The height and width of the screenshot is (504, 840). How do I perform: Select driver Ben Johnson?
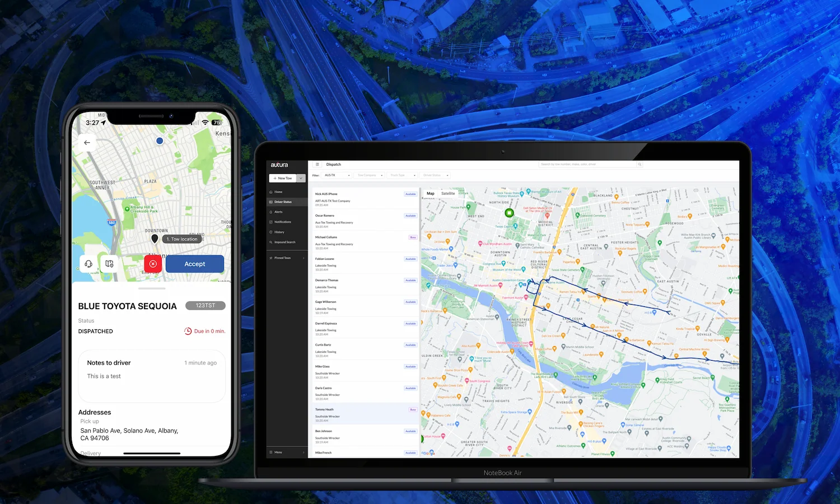365,436
